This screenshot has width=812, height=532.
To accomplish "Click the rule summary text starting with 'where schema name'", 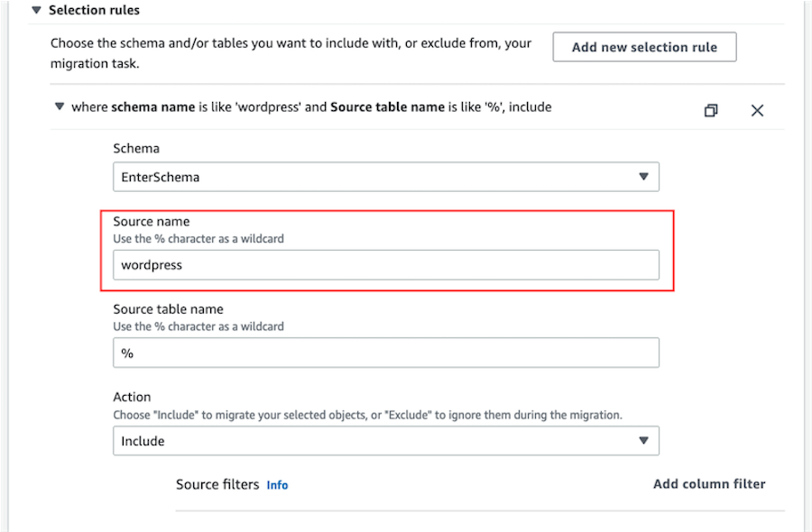I will 311,107.
